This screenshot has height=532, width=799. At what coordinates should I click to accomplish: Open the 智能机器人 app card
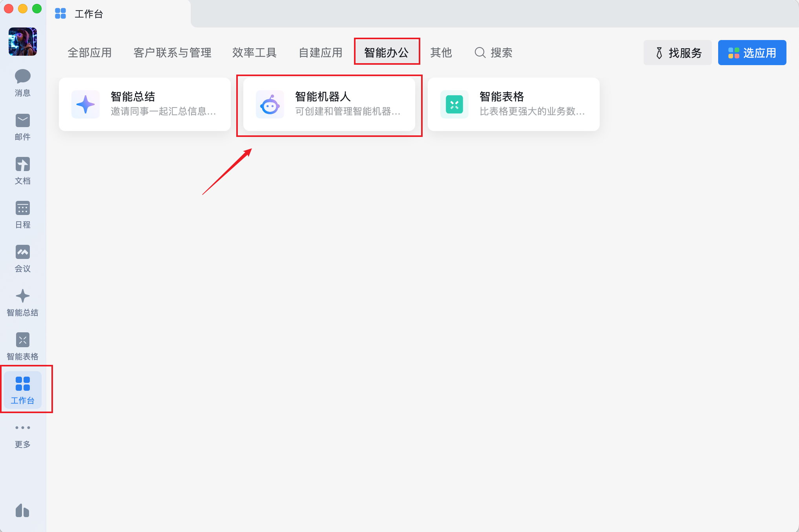coord(329,104)
